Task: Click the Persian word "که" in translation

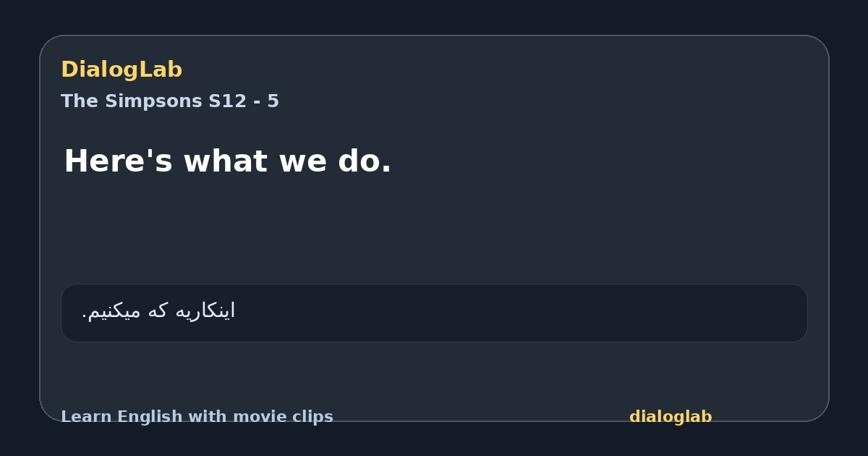Action: coord(158,311)
